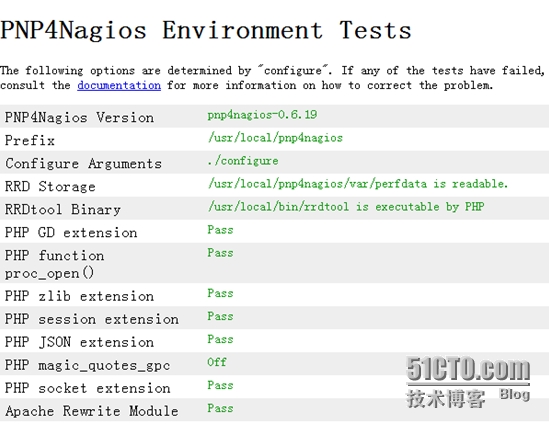Select the PHP magic_quotes_gpc label
The width and height of the screenshot is (549, 427).
pyautogui.click(x=88, y=365)
